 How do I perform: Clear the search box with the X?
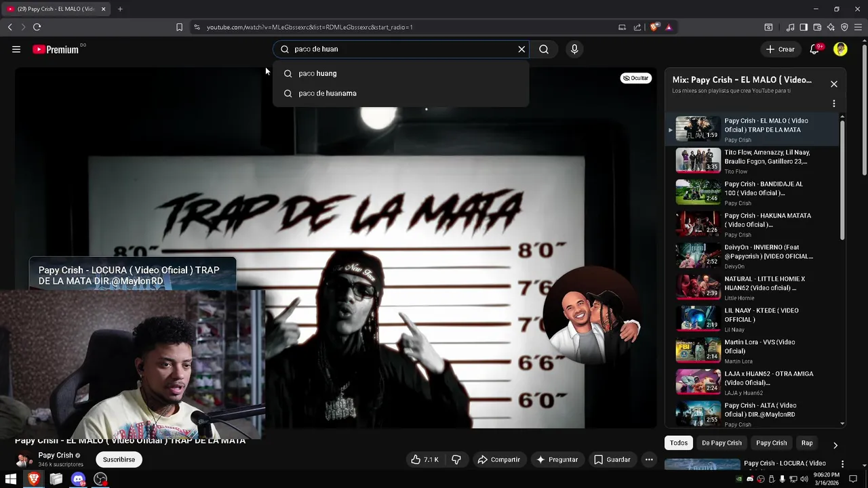(x=521, y=49)
